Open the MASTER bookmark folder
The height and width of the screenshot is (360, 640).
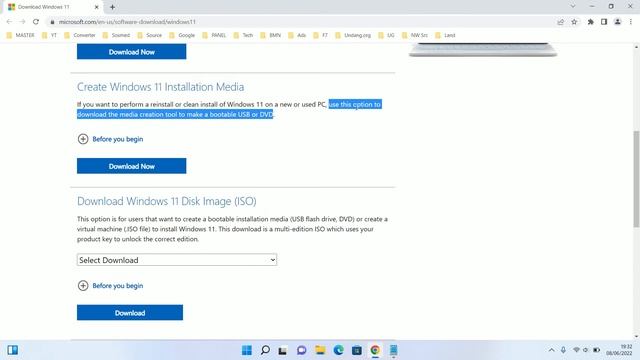[x=21, y=35]
